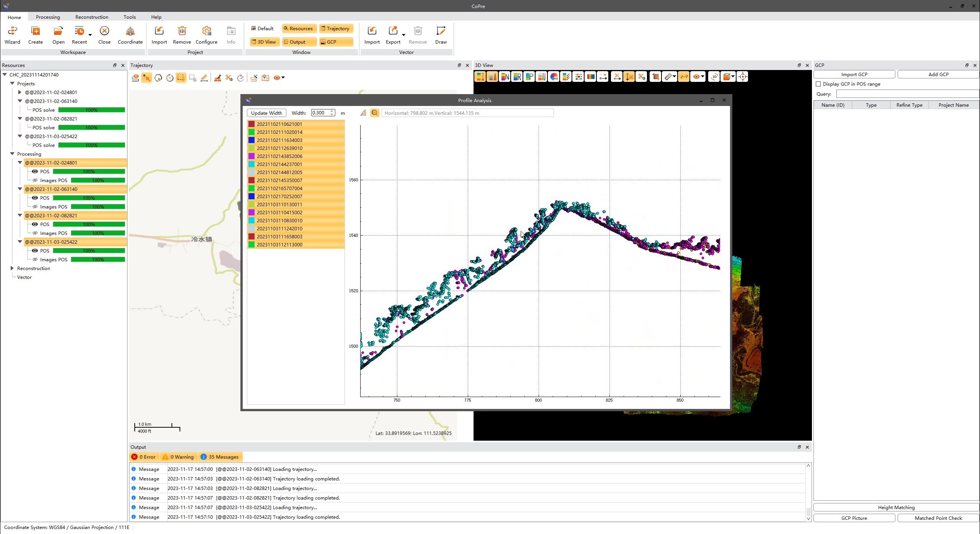980x534 pixels.
Task: Enable Display GCP in POS range checkbox
Action: click(x=818, y=84)
